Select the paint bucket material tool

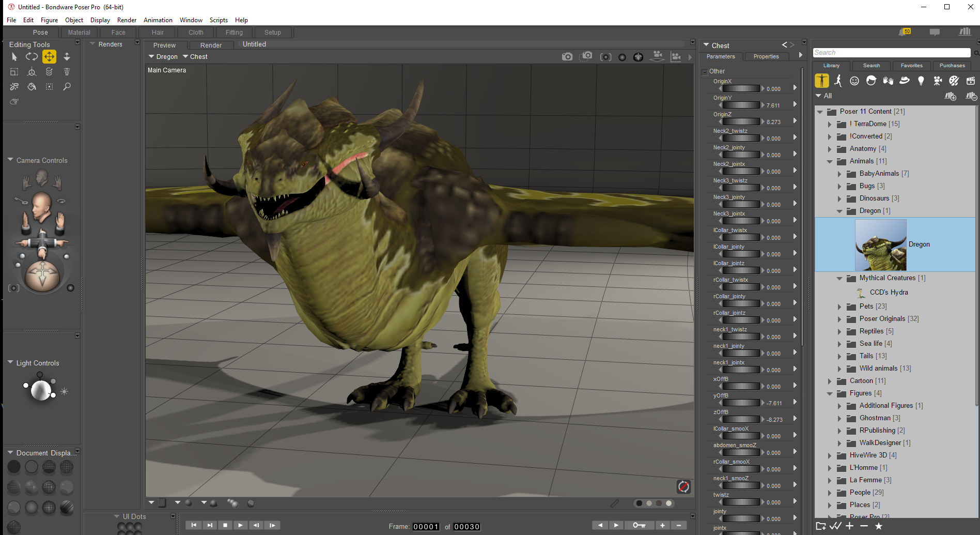pos(32,87)
